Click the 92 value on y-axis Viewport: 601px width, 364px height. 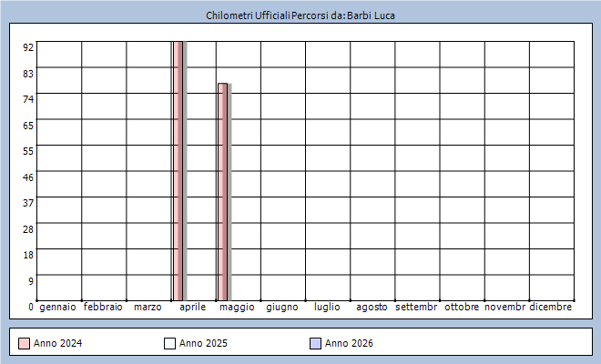(x=28, y=47)
